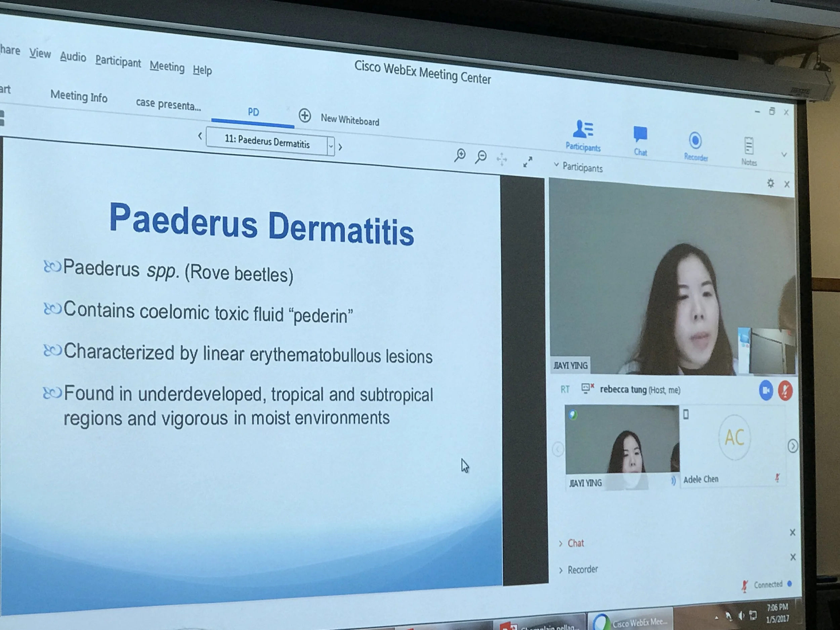840x630 pixels.
Task: Click the New Whiteboard plus icon
Action: pyautogui.click(x=304, y=116)
